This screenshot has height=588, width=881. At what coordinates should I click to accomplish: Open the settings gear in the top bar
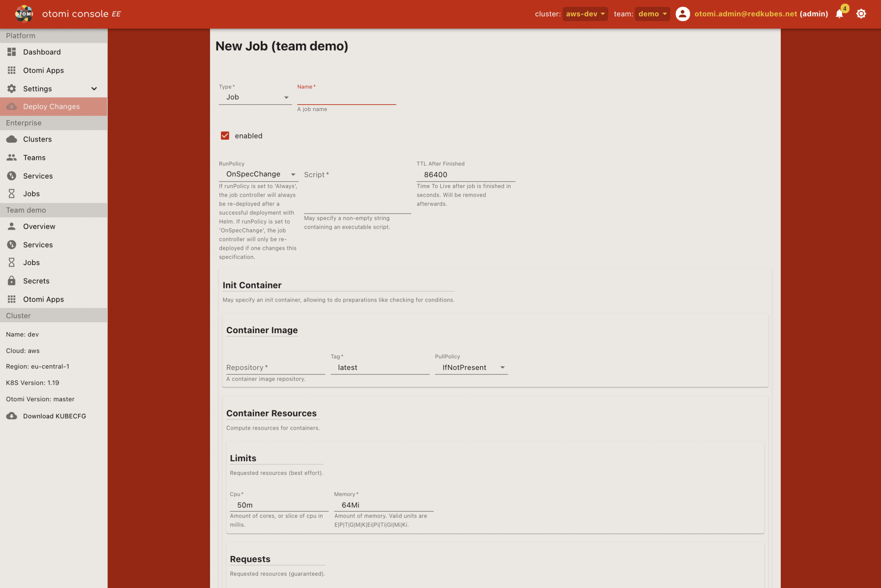[861, 13]
